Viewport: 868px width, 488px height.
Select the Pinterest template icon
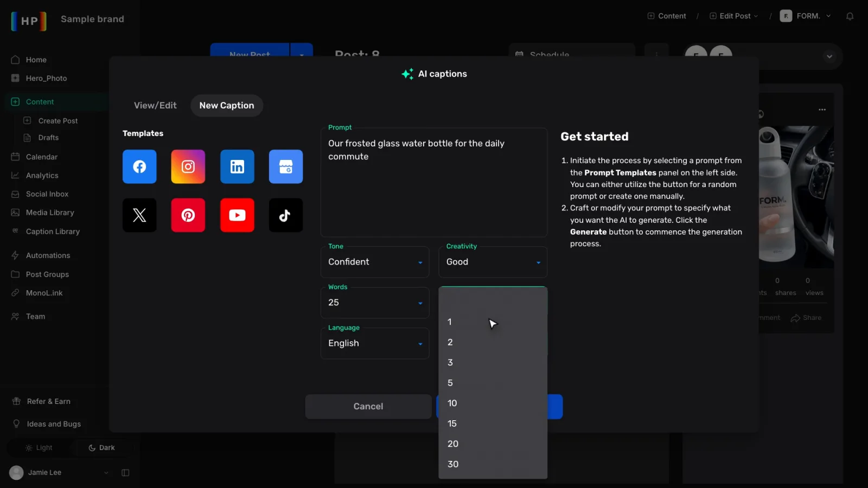coord(188,215)
